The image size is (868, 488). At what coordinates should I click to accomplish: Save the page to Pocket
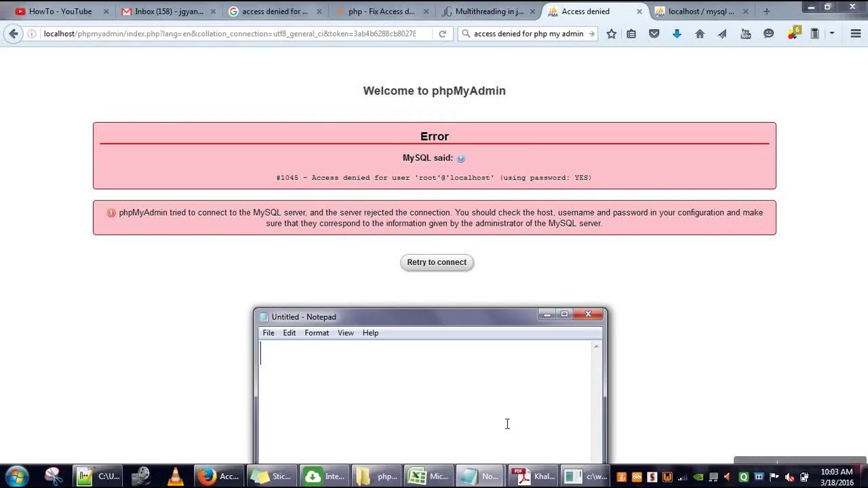[x=654, y=34]
